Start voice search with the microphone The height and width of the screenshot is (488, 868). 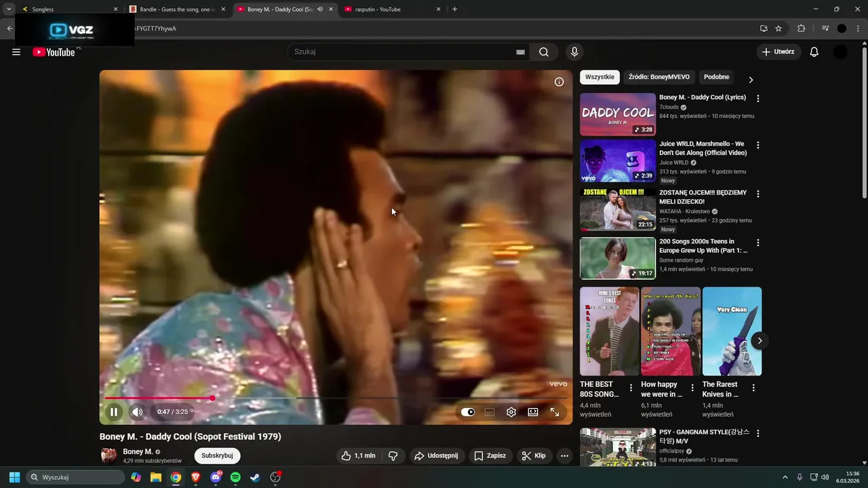(574, 52)
